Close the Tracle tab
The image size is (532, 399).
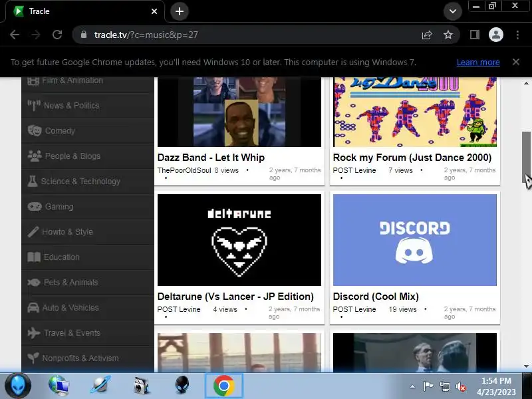tap(154, 11)
